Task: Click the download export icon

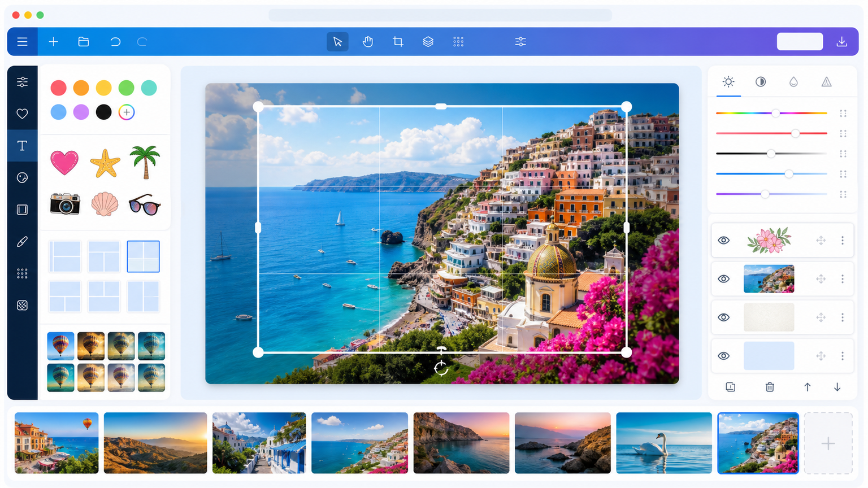Action: coord(842,42)
